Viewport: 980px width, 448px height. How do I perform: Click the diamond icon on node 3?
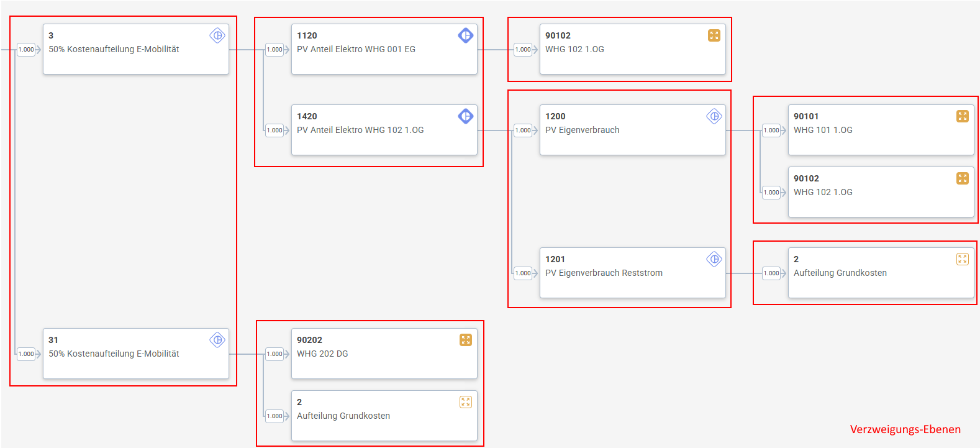pos(217,35)
